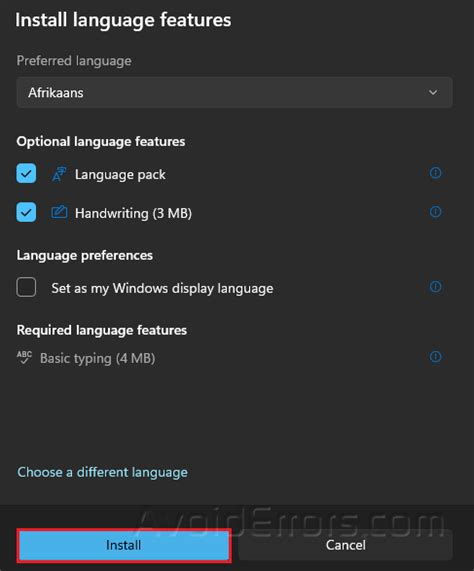Click the Windows display language label text
This screenshot has height=571, width=474.
tap(162, 288)
